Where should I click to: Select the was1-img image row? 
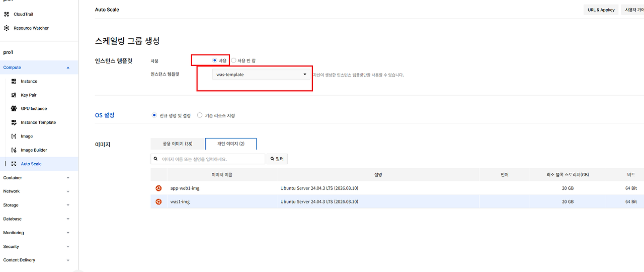click(x=397, y=201)
